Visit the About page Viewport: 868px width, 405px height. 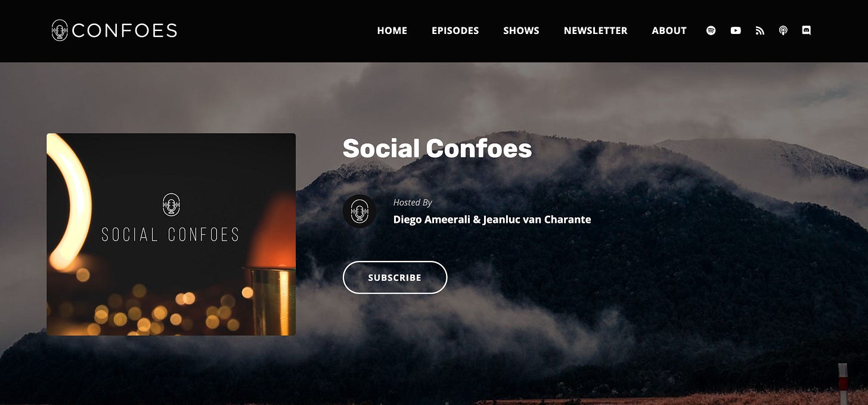[669, 30]
